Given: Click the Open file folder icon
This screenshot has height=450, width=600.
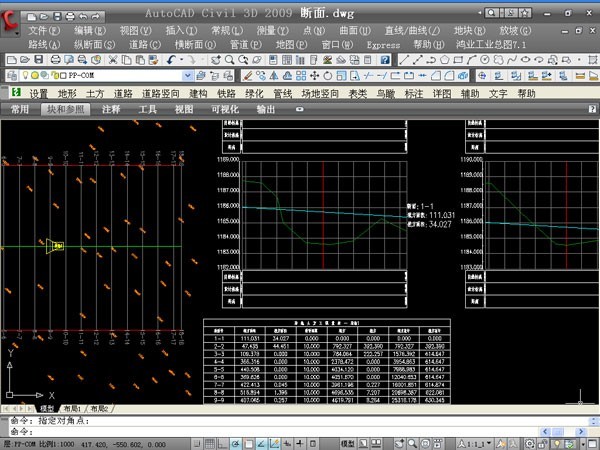Looking at the screenshot, I should pos(24,60).
